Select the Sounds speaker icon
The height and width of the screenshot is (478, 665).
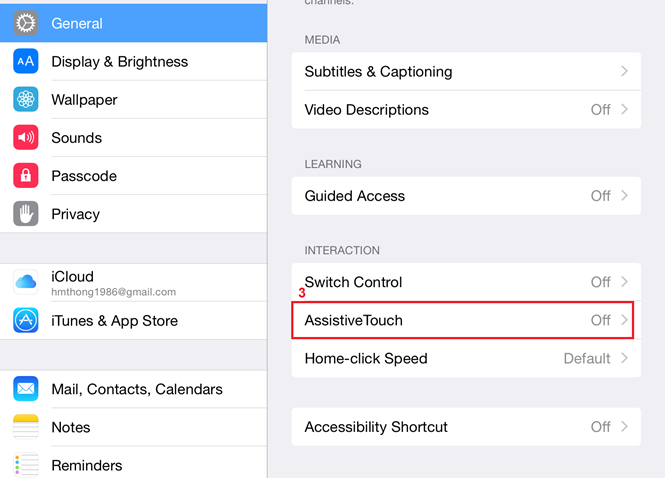(26, 137)
